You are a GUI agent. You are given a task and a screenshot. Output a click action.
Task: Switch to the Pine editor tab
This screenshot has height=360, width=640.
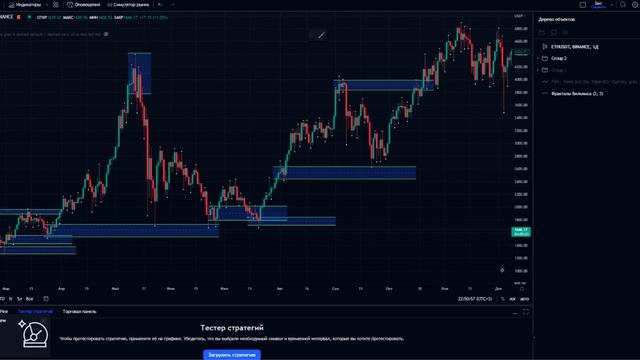4,311
